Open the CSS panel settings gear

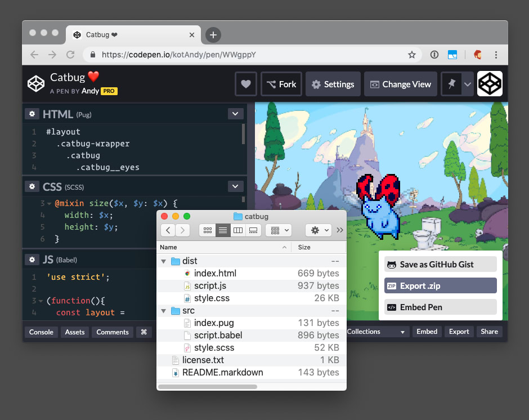[32, 186]
